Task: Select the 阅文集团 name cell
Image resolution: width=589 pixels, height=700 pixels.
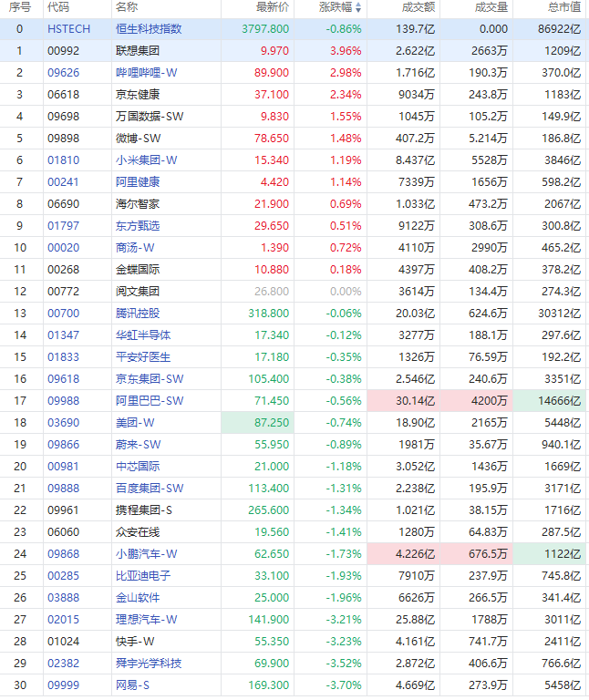Action: point(138,292)
